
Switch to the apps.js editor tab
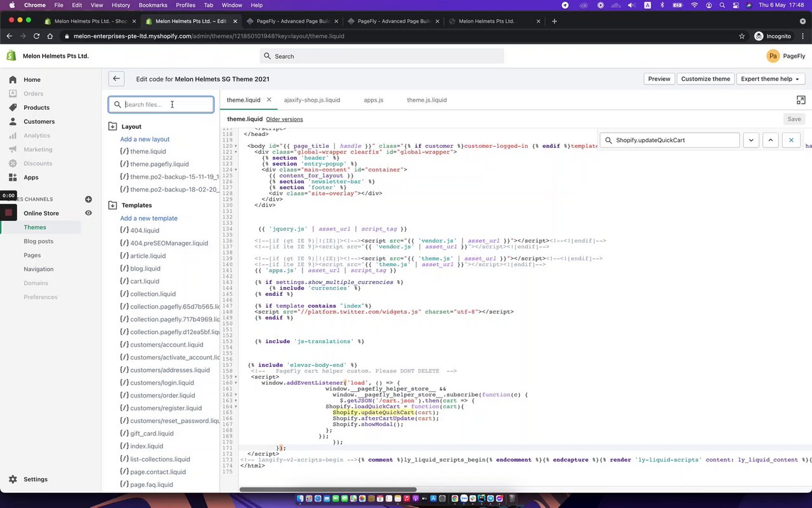[374, 100]
